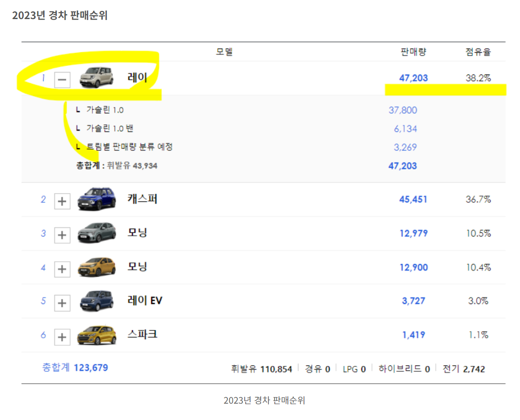Open the 캐스퍼 model name link
520x420 pixels.
[142, 199]
